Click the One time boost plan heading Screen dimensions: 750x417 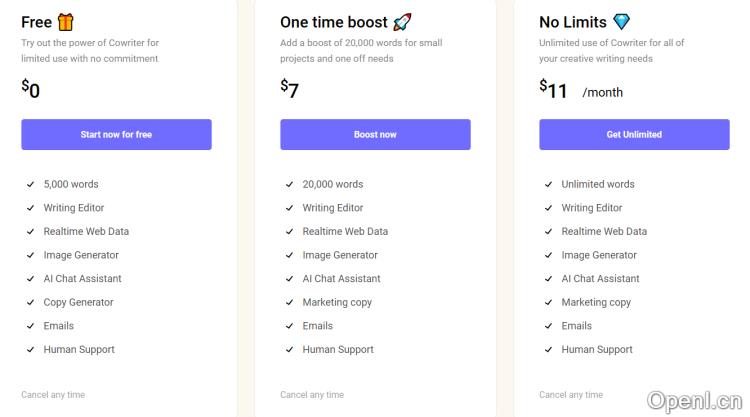tap(333, 22)
